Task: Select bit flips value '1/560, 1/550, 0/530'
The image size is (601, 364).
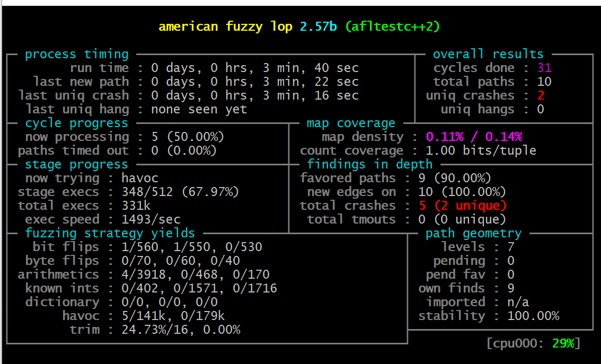Action: tap(192, 247)
